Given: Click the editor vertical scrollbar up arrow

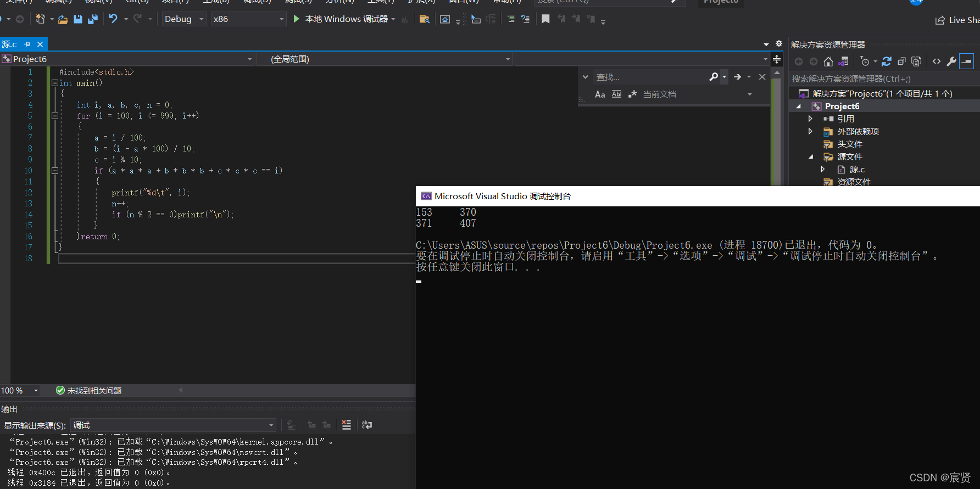Looking at the screenshot, I should pos(777,72).
